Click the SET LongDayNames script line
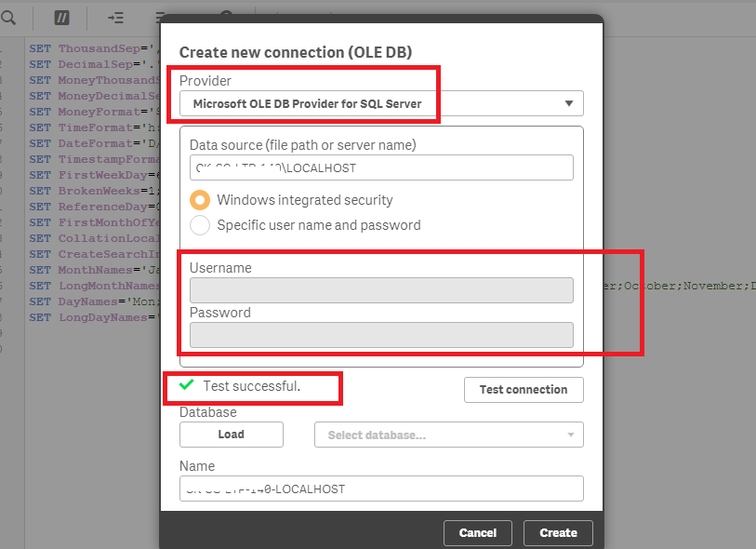The width and height of the screenshot is (756, 549). point(93,317)
